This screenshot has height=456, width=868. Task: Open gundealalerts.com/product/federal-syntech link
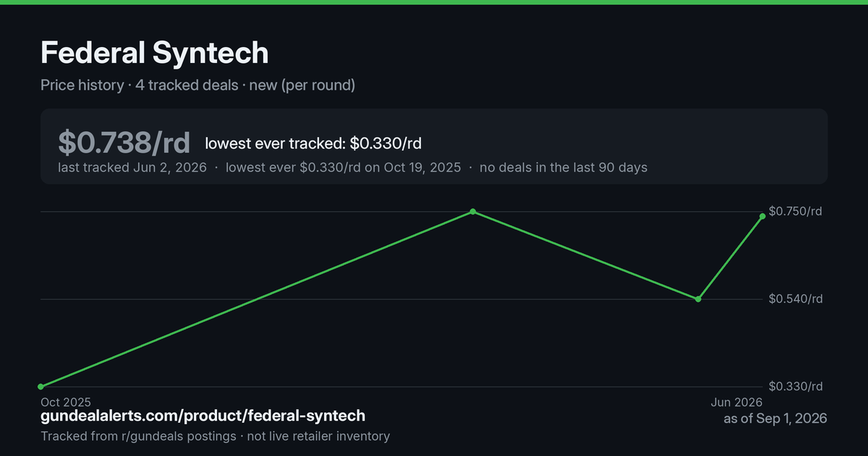203,416
